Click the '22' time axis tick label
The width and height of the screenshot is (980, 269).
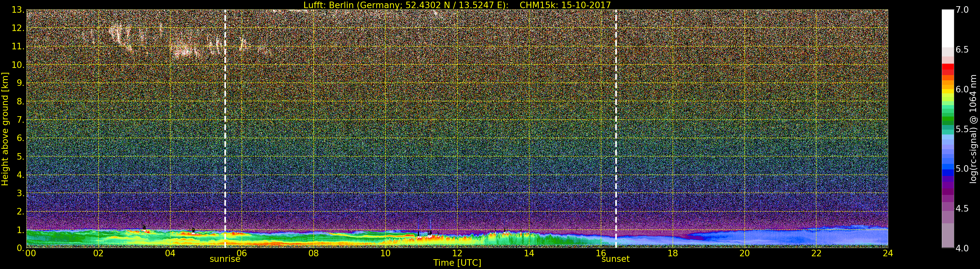[816, 253]
